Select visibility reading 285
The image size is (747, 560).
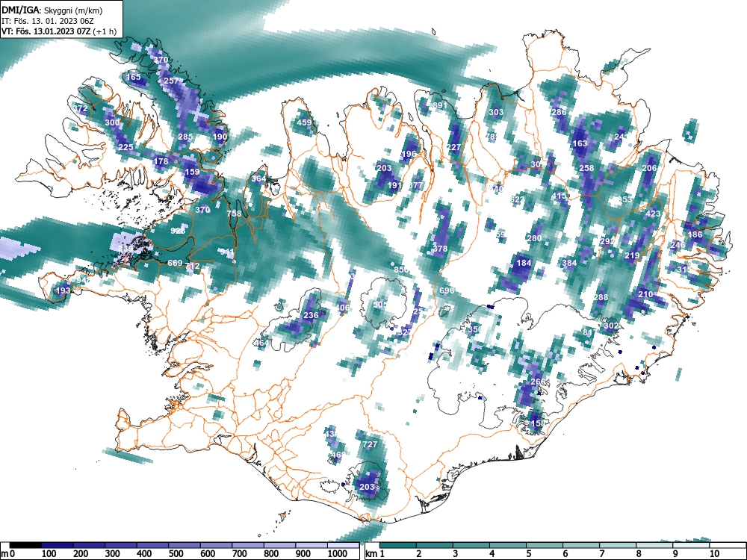[x=185, y=137]
